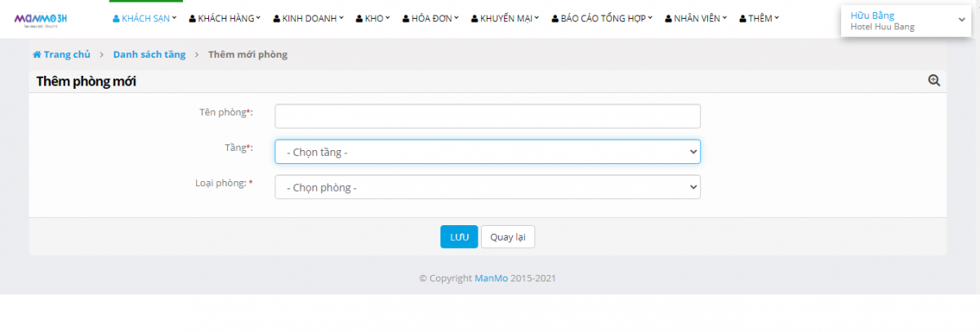Viewport: 980px width, 332px height.
Task: Click the ManMo copyright link
Action: (491, 278)
